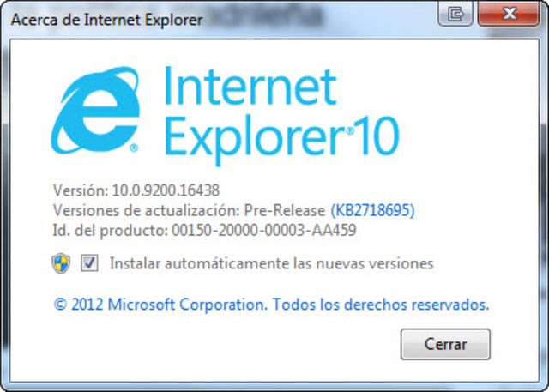Uncheck the automatic new versions install checkbox
Image resolution: width=549 pixels, height=392 pixels.
[x=89, y=263]
